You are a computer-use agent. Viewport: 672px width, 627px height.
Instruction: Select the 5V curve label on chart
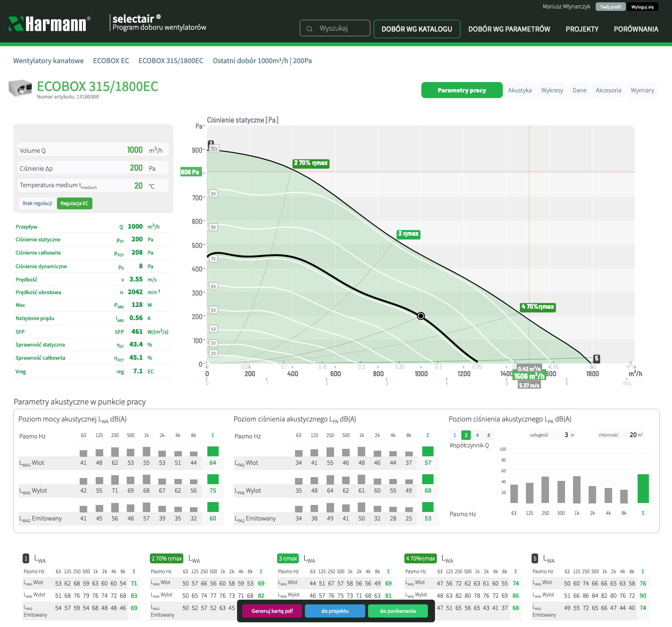(213, 310)
